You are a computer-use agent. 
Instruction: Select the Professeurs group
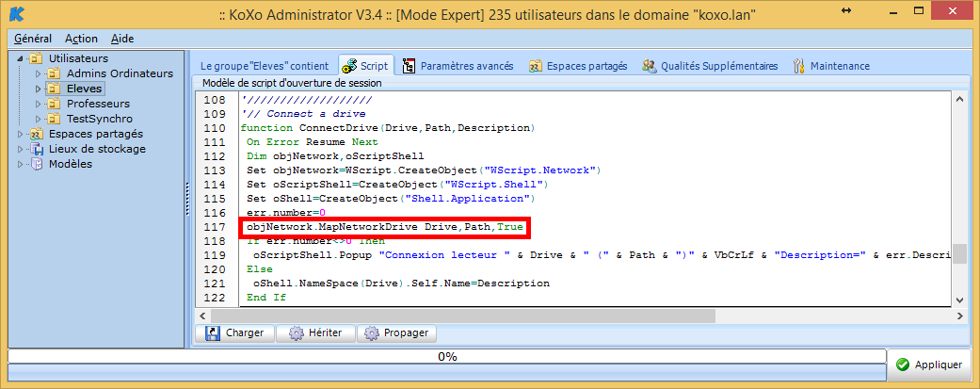tap(98, 104)
